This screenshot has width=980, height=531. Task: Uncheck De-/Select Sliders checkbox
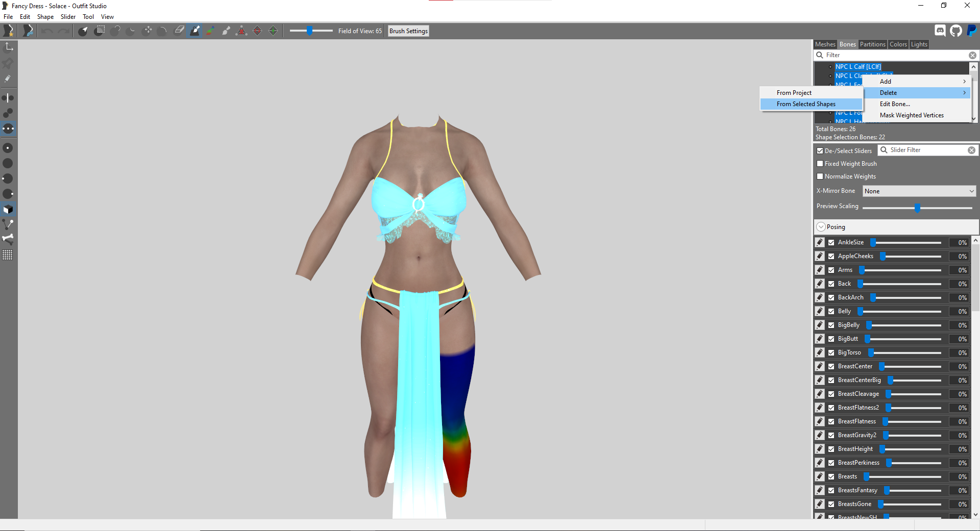pos(820,150)
